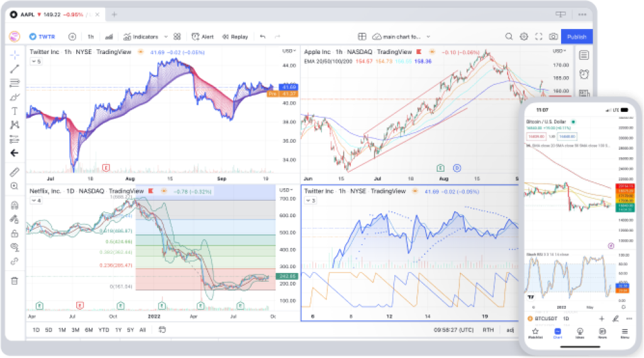Toggle hide all drawings eye icon
644x358 pixels.
tap(14, 247)
